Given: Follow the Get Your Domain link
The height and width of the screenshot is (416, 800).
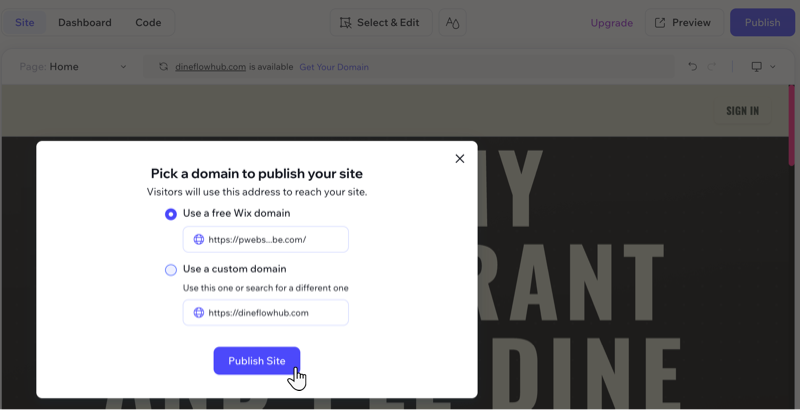Looking at the screenshot, I should pos(334,67).
